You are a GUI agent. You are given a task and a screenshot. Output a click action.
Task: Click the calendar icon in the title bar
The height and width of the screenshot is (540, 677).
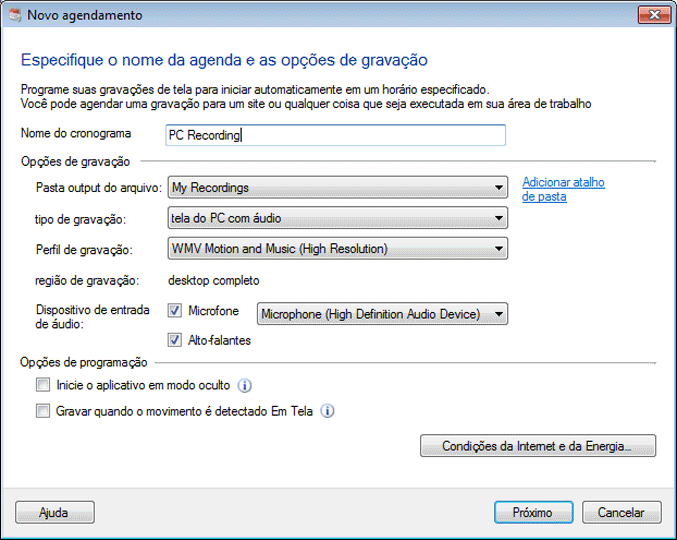(14, 15)
